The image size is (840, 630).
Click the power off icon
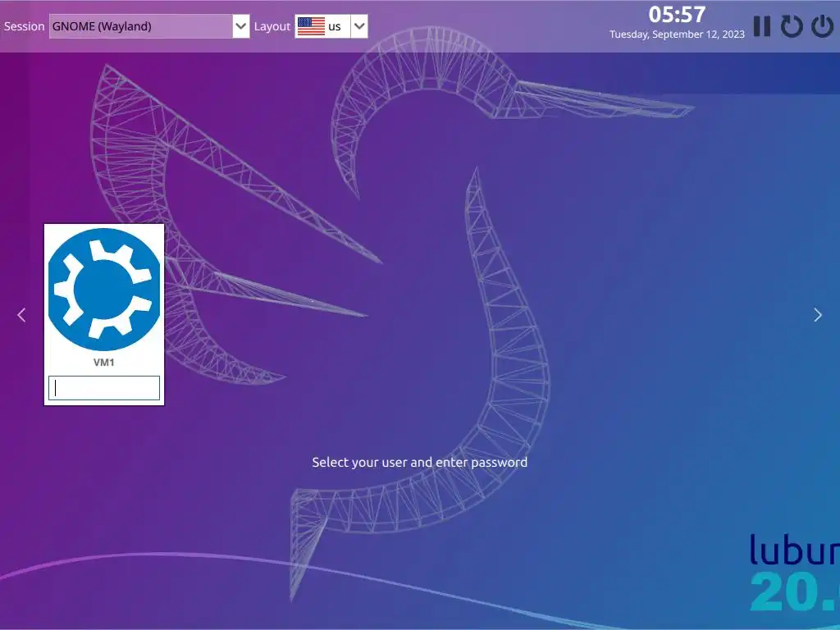click(x=822, y=25)
